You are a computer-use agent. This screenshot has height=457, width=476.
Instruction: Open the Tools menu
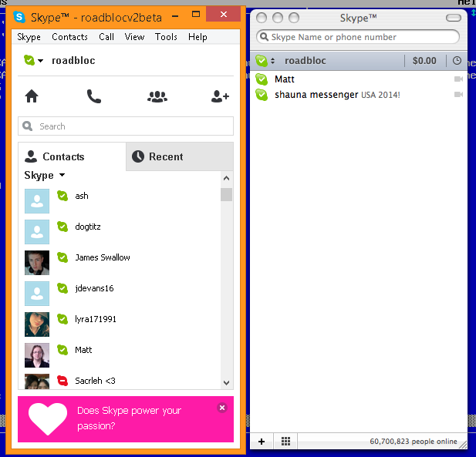coord(166,37)
